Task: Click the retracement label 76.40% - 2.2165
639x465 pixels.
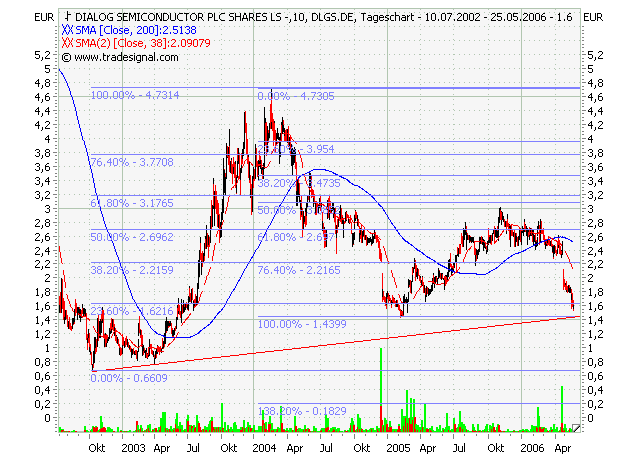Action: [x=299, y=270]
